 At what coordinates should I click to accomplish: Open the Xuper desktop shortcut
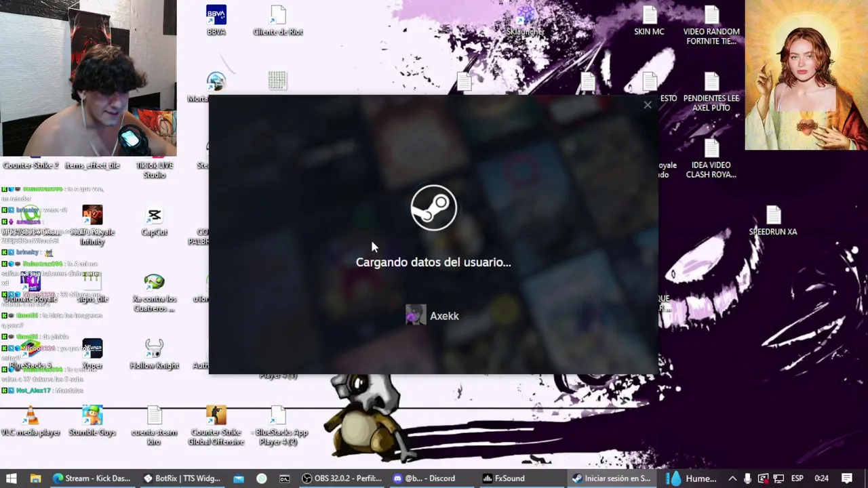[x=92, y=354]
